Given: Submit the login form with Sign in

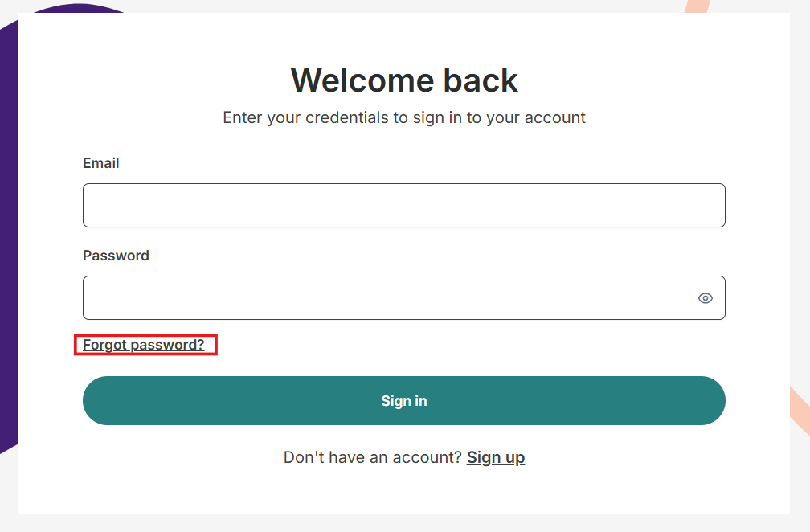Looking at the screenshot, I should (403, 400).
